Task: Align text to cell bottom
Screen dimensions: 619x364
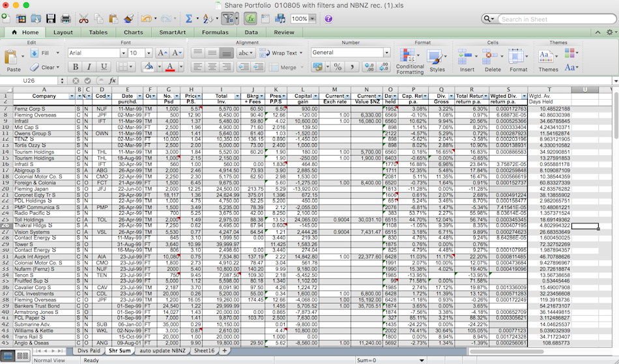Action: pos(226,53)
